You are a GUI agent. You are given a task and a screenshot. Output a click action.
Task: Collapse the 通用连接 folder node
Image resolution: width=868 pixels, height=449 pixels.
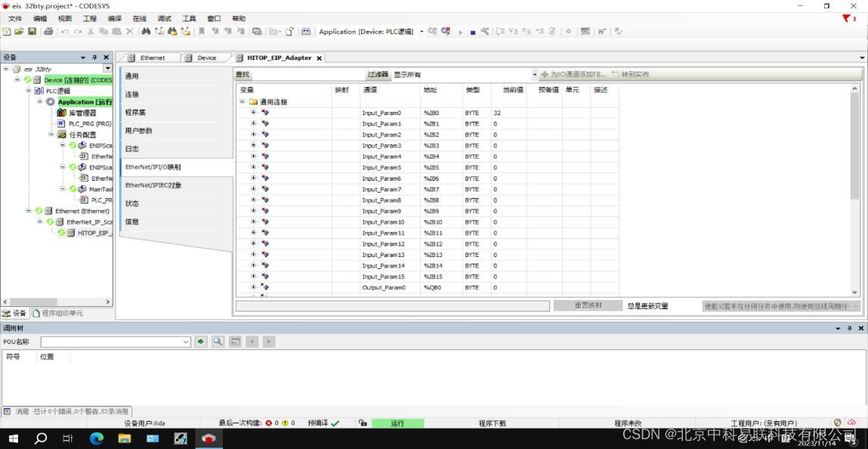(242, 102)
